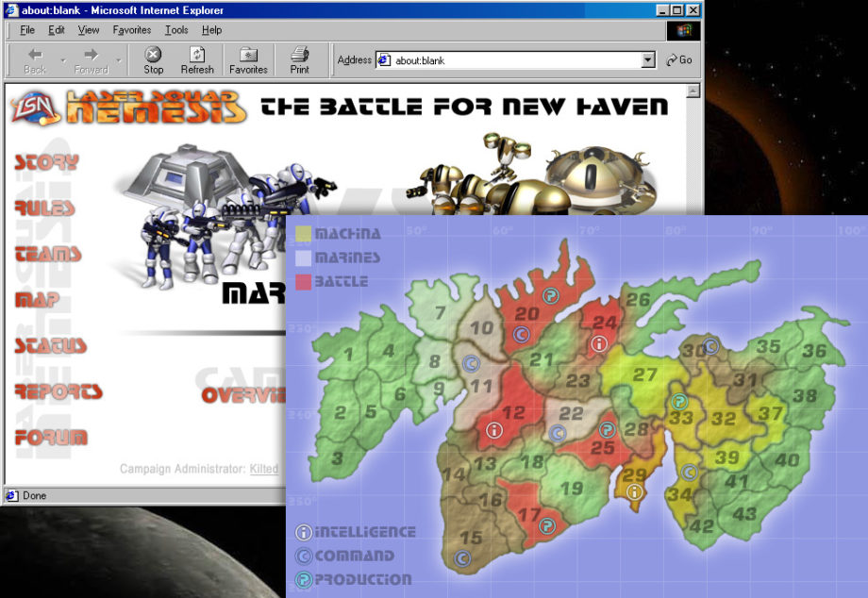Open the Forum link in the sidebar
Screen dimensions: 868x598
[51, 438]
